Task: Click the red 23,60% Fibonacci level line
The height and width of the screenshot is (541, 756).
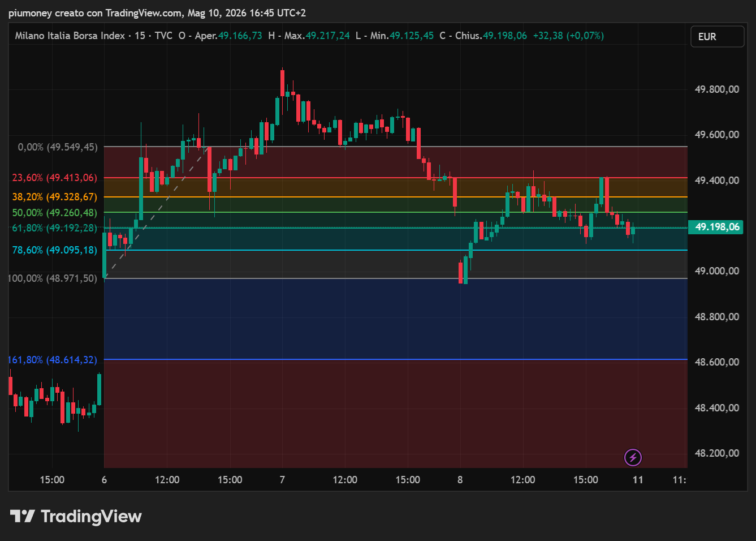Action: [396, 178]
